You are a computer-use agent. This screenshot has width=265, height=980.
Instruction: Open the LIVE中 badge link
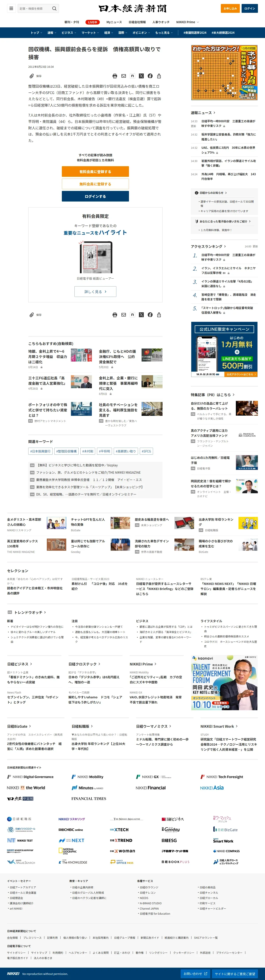(93, 22)
